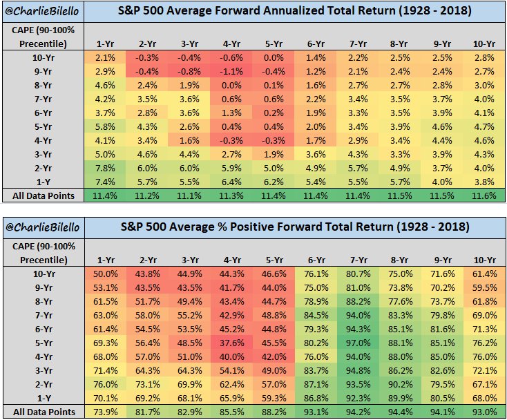Screen dimensions: 507x420
Task: Click the Average % Positive Forward Total Return title
Action: pyautogui.click(x=294, y=228)
